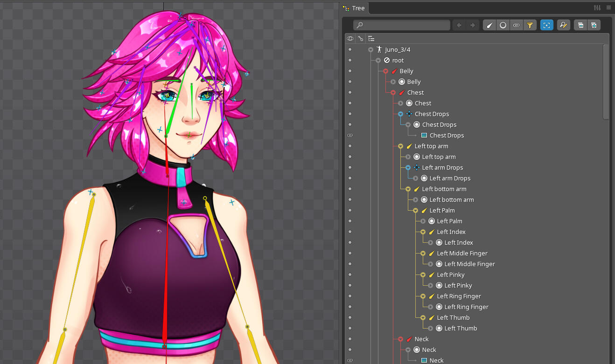Collapse the Left top arm bone node
The width and height of the screenshot is (615, 364).
tap(400, 146)
